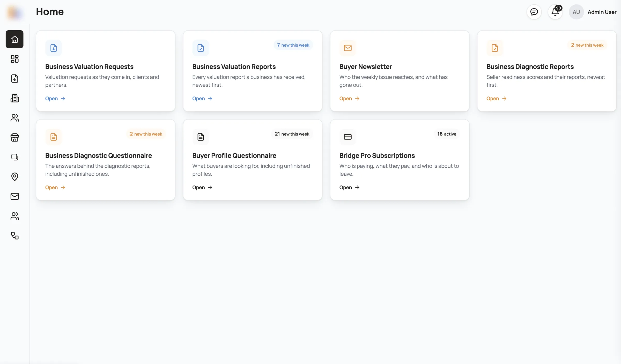Select the storefront icon in sidebar
This screenshot has width=621, height=364.
(14, 137)
